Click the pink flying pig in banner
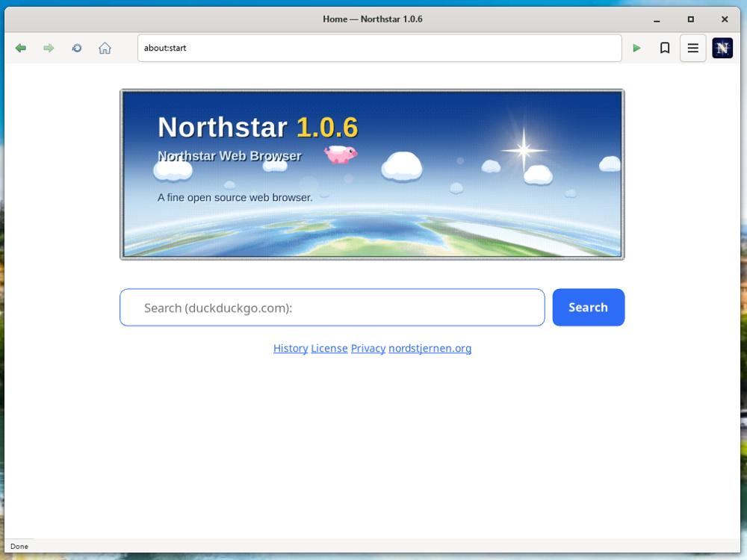 pyautogui.click(x=340, y=155)
